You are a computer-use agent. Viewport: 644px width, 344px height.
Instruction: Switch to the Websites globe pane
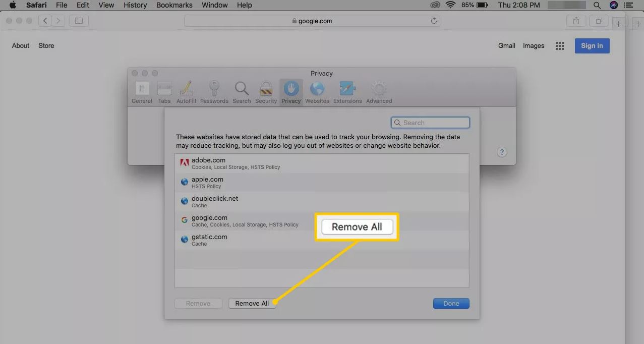317,92
